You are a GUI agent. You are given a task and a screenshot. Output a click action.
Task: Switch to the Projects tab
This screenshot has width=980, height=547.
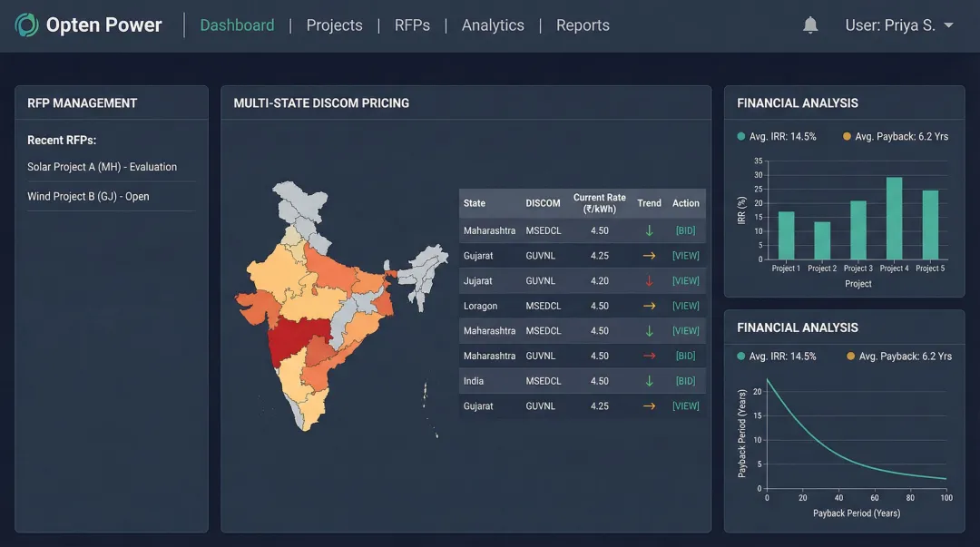334,24
